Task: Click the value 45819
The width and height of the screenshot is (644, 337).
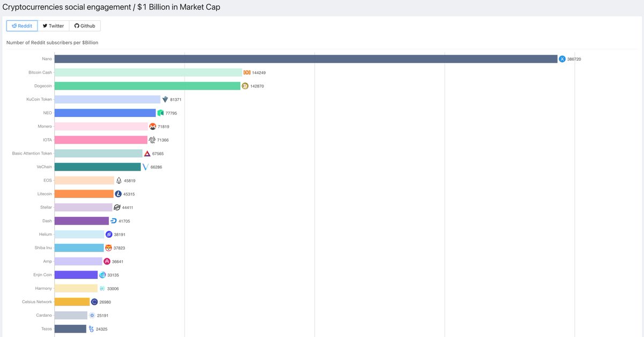Action: tap(130, 180)
